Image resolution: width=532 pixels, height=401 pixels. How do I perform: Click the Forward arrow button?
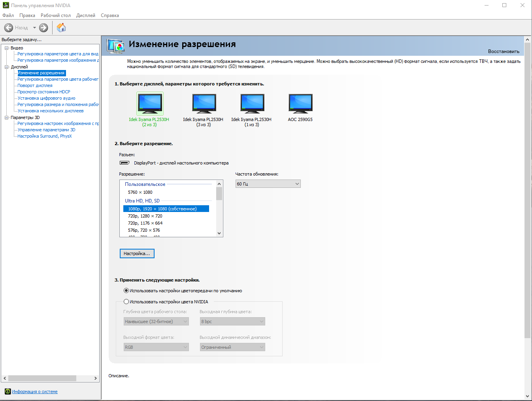[43, 28]
